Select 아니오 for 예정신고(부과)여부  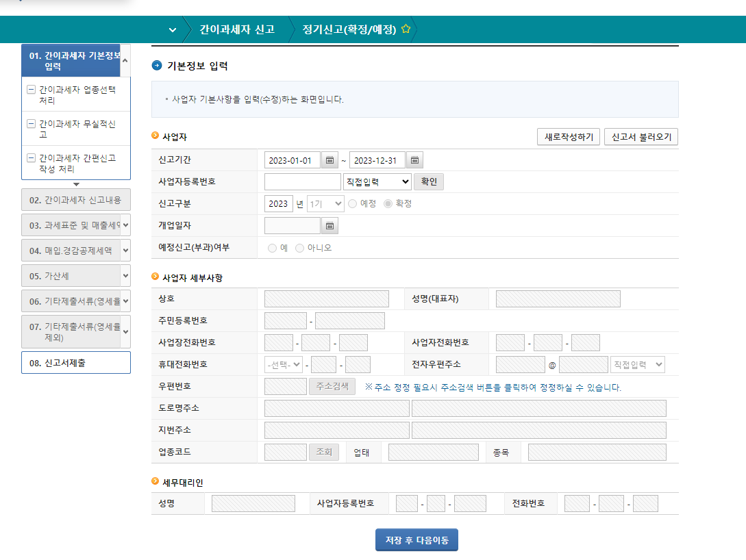(x=299, y=247)
